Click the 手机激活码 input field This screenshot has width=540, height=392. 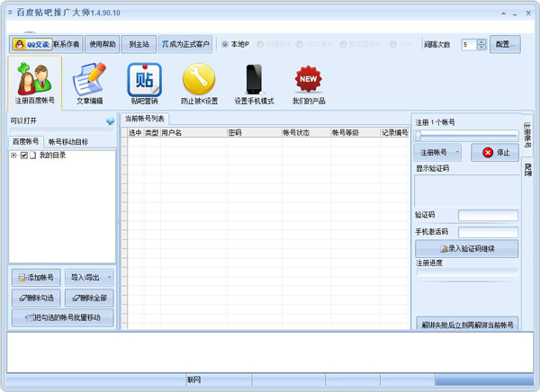tap(488, 232)
